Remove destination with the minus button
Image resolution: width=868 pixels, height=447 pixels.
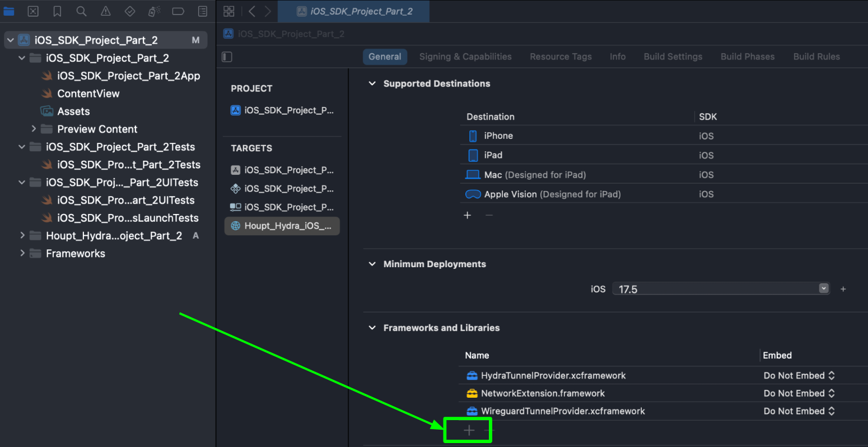pyautogui.click(x=489, y=215)
